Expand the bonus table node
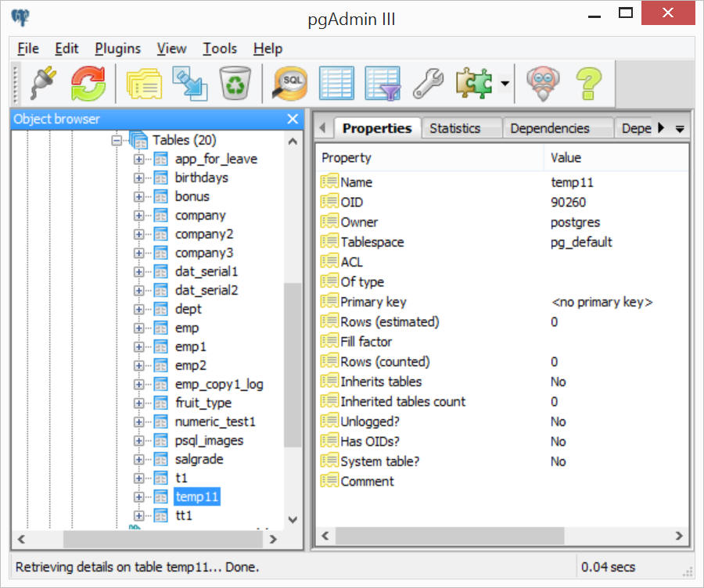Viewport: 704px width, 588px height. click(138, 197)
